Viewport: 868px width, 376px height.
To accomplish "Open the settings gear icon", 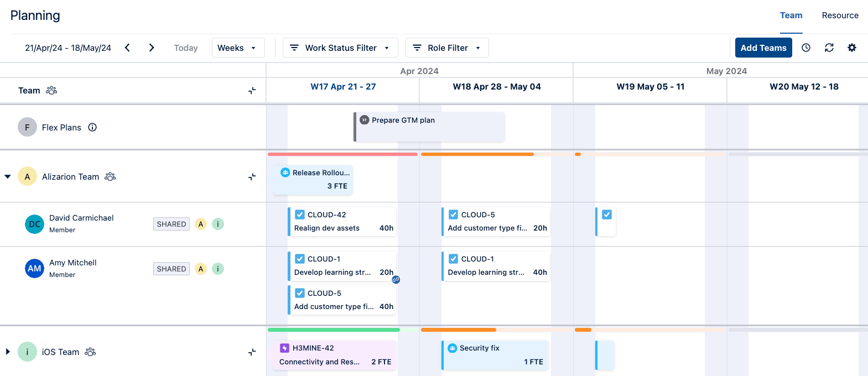I will click(x=852, y=48).
